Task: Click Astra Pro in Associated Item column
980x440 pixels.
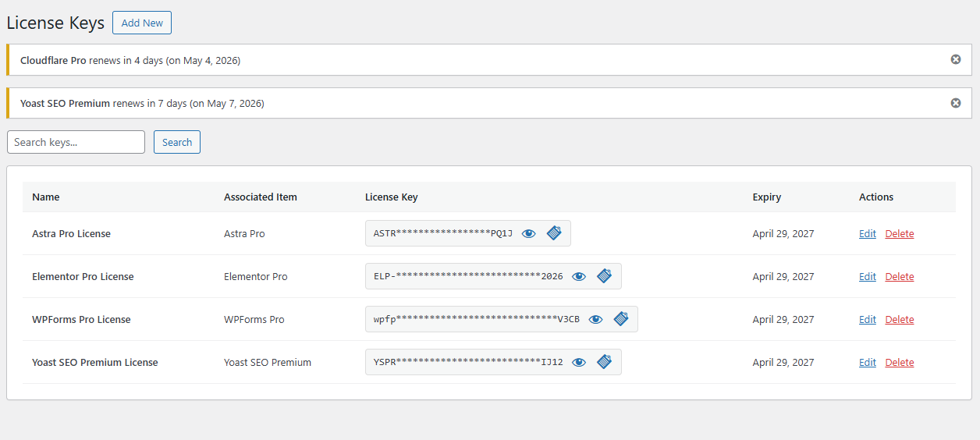Action: 244,233
